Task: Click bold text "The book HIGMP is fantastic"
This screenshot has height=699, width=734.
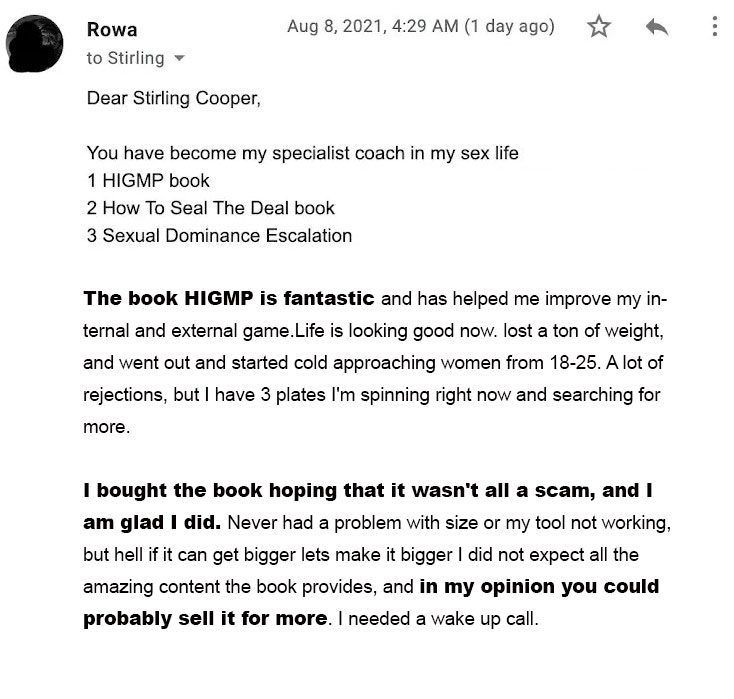Action: pyautogui.click(x=229, y=298)
